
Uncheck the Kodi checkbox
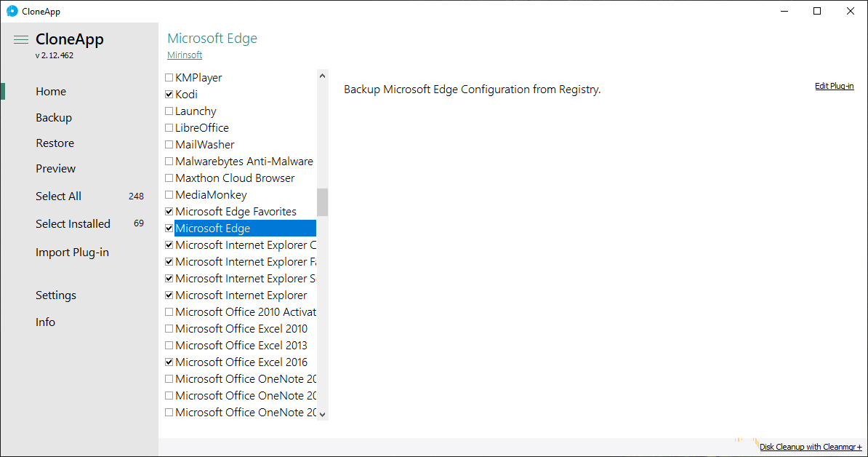click(169, 94)
